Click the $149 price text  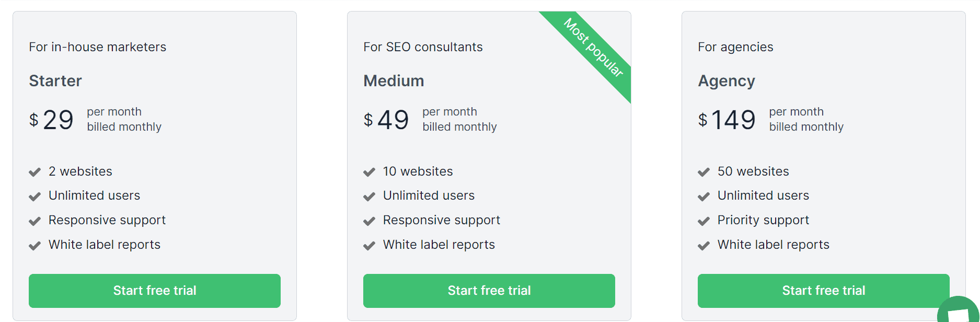tap(727, 120)
